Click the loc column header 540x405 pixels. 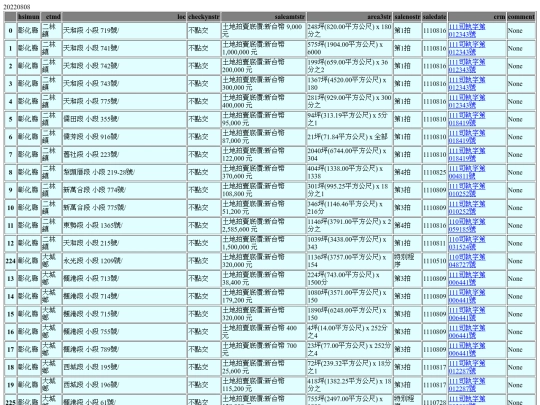tap(124, 17)
